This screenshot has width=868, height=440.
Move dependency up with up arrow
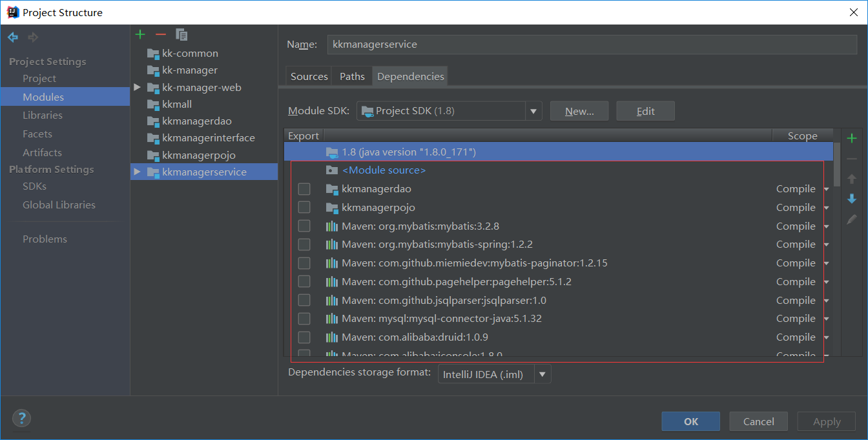coord(852,179)
